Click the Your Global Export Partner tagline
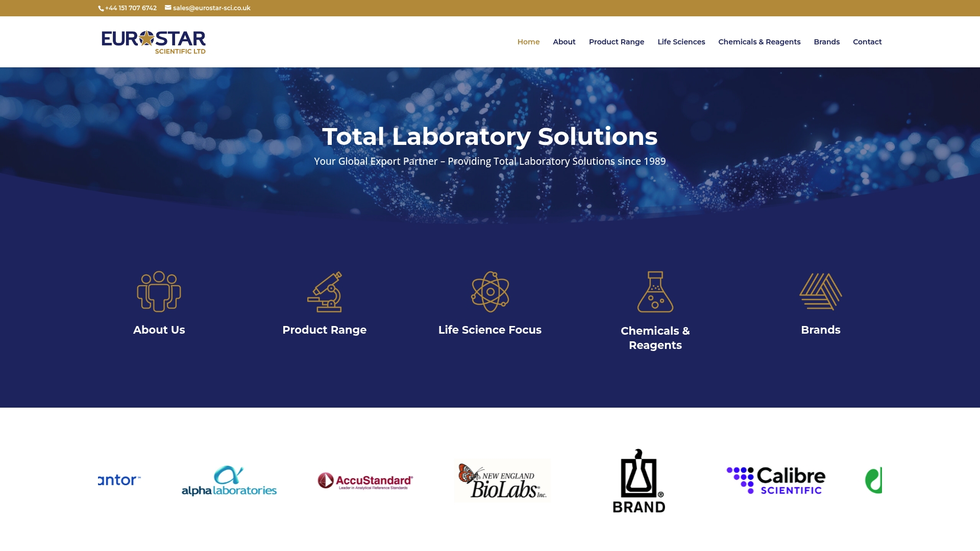980x551 pixels. 490,161
